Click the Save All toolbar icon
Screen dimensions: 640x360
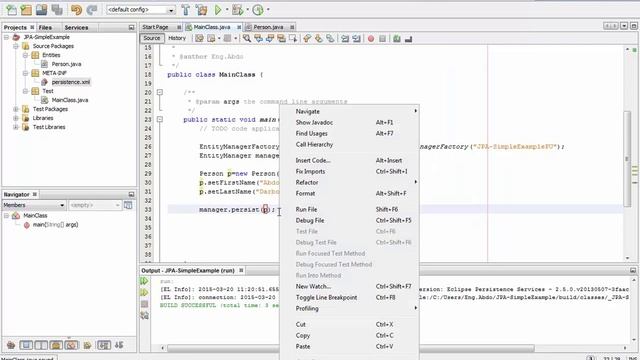[x=57, y=9]
